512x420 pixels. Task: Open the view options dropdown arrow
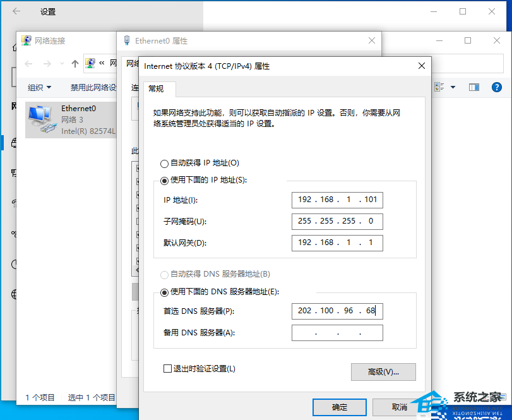453,87
